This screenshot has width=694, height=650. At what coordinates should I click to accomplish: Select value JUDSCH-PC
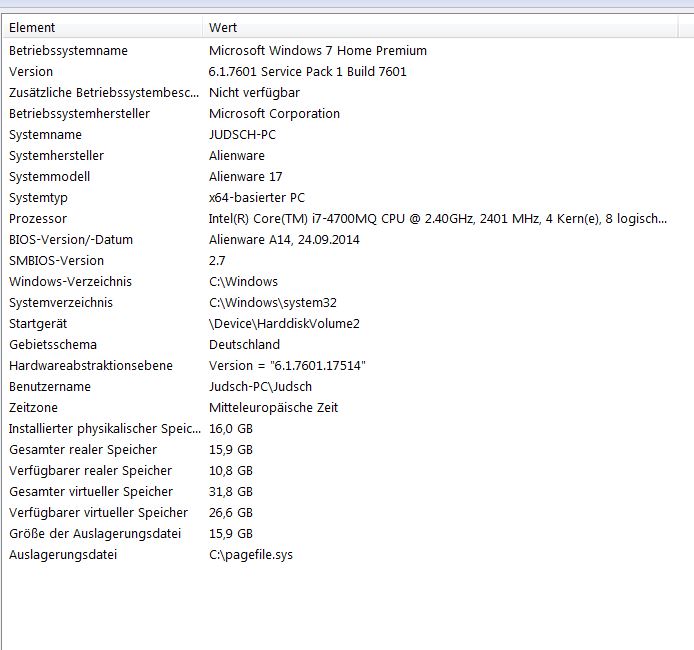click(243, 135)
